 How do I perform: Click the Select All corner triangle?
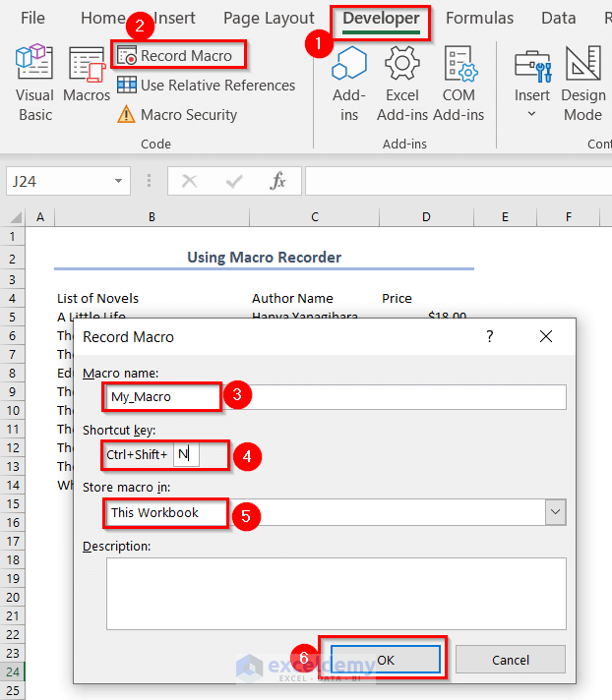pos(16,217)
